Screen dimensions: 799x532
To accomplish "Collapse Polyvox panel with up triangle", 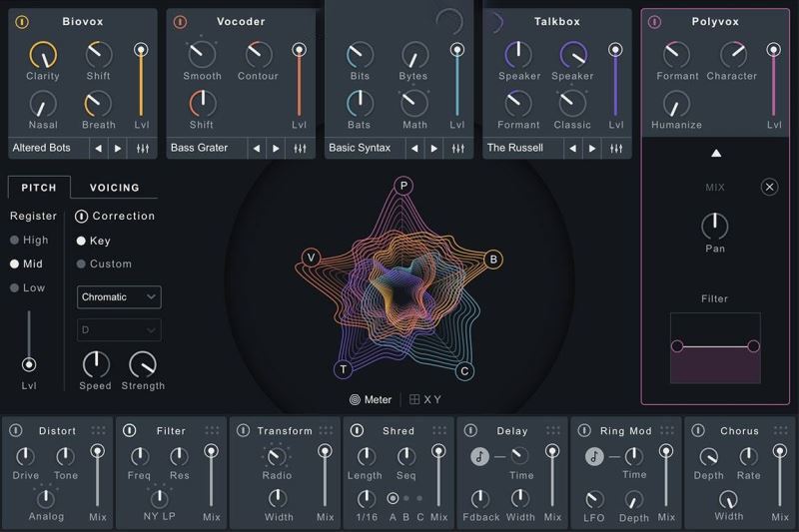I will pos(716,154).
